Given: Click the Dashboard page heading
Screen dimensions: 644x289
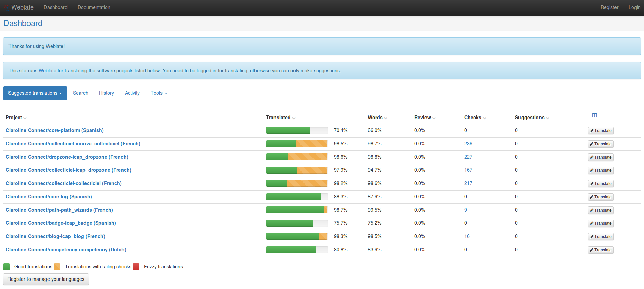Looking at the screenshot, I should 23,23.
